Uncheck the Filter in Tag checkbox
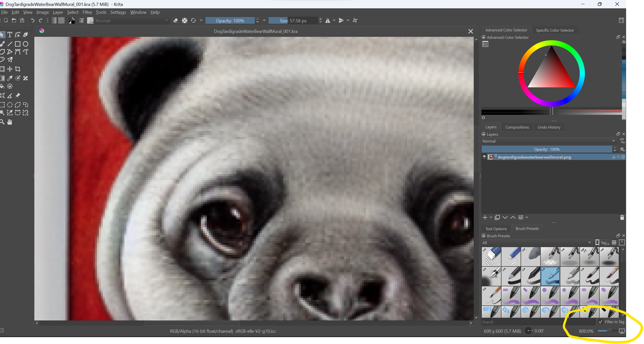Image resolution: width=644 pixels, height=344 pixels. coord(600,322)
